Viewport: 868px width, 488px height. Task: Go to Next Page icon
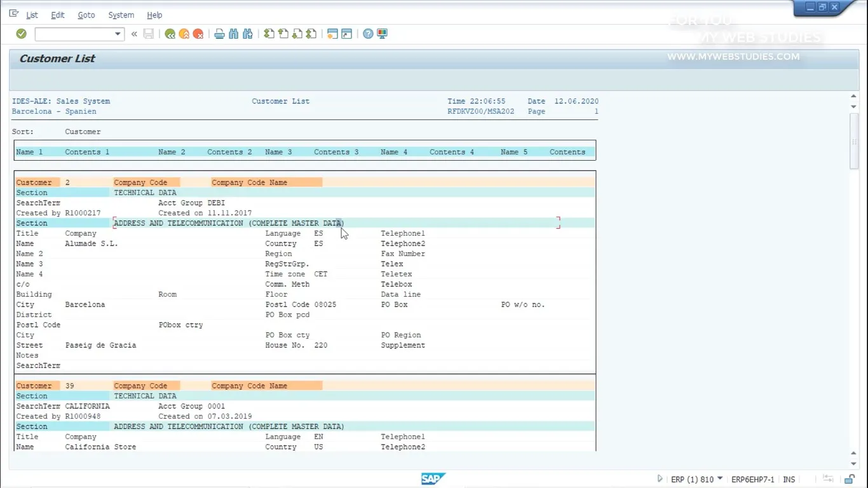[x=297, y=34]
